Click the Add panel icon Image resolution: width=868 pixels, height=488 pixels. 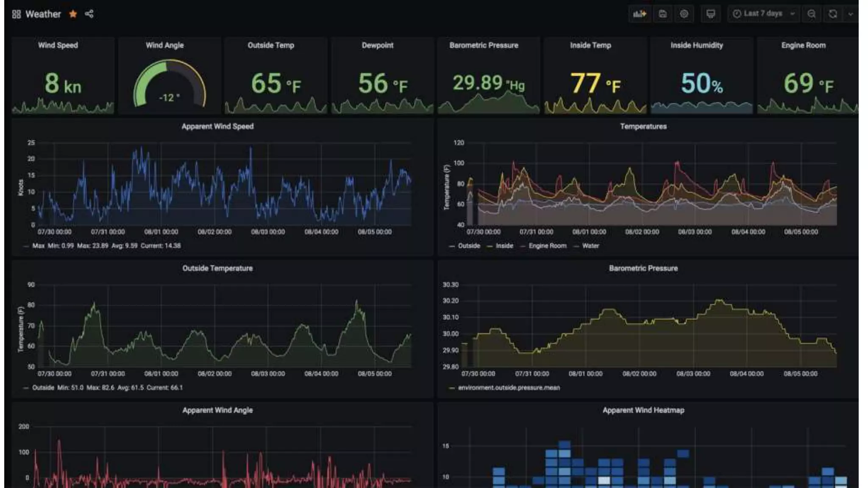point(639,14)
